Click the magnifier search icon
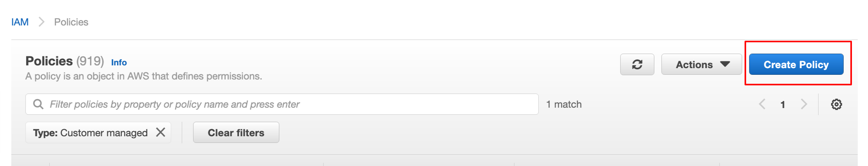The width and height of the screenshot is (868, 166). coord(38,105)
